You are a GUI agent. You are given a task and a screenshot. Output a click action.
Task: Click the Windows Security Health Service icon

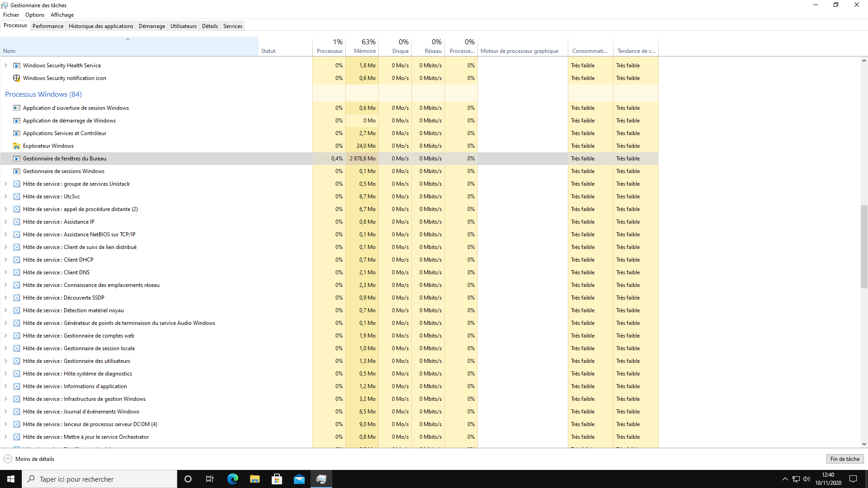click(17, 66)
